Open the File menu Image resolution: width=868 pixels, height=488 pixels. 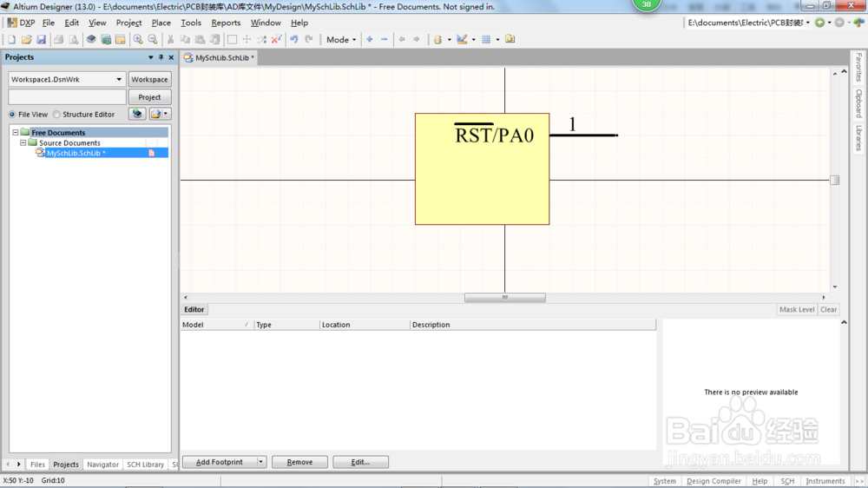click(x=49, y=23)
